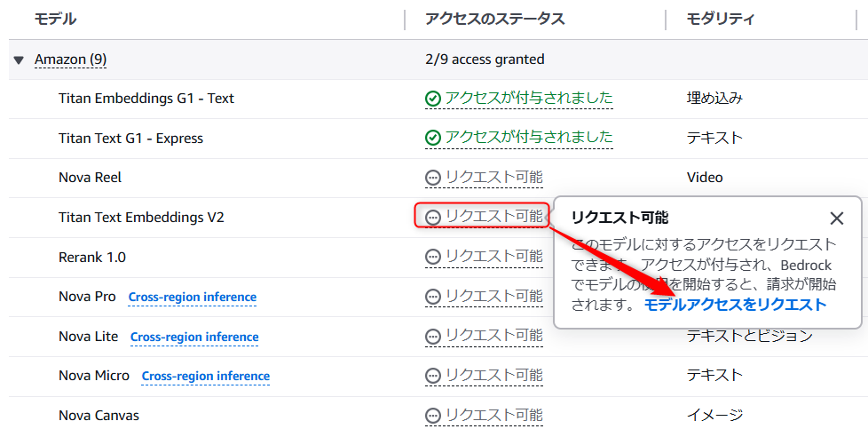Viewport: 868px width, 429px height.
Task: Click リクエスト可能 status for Nova Lite
Action: pos(484,336)
